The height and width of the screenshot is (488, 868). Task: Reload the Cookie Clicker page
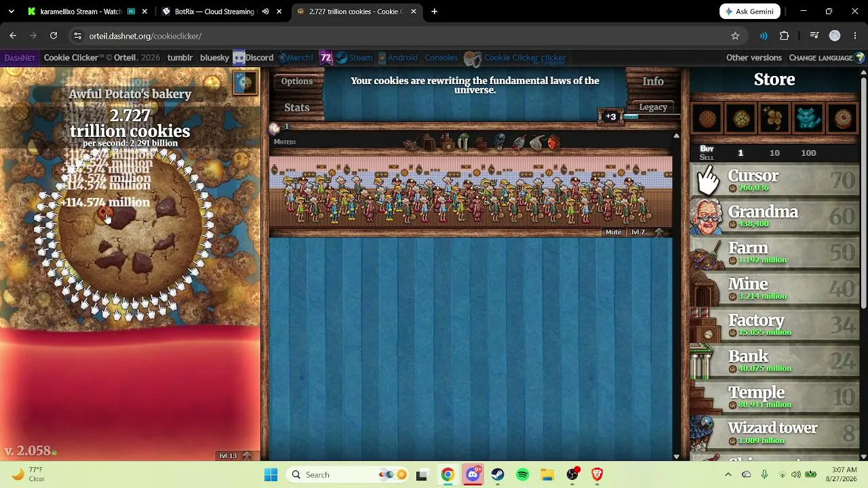tap(54, 36)
